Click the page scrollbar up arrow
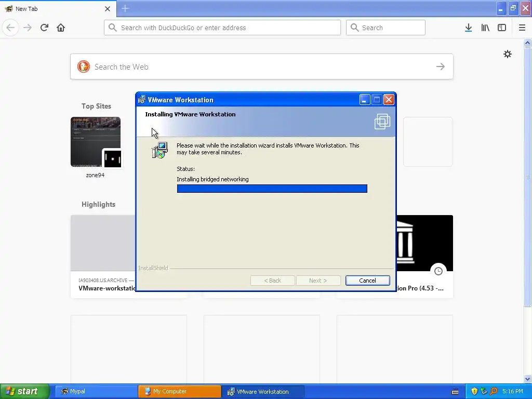Viewport: 532px width, 399px height. click(527, 43)
